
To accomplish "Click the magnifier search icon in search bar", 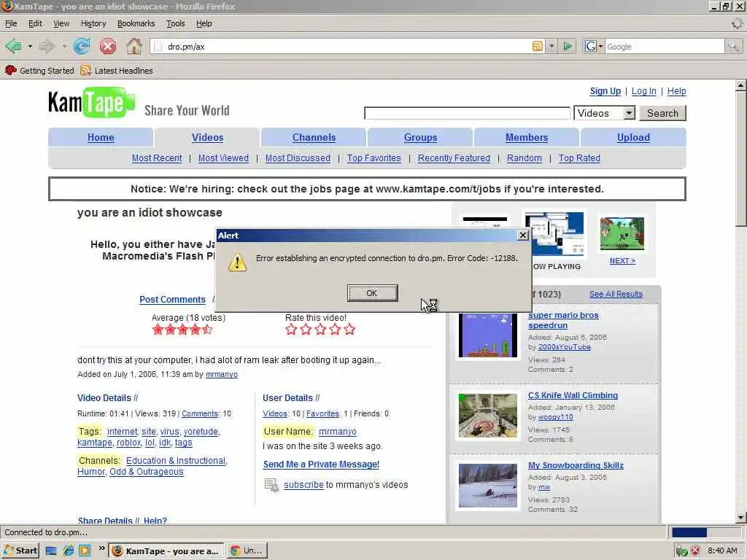I will 733,46.
